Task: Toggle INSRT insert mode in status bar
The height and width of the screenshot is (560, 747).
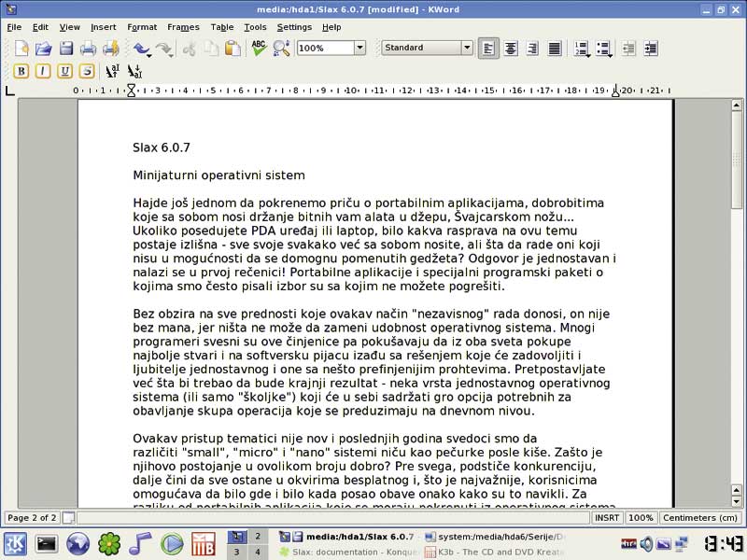Action: 607,518
